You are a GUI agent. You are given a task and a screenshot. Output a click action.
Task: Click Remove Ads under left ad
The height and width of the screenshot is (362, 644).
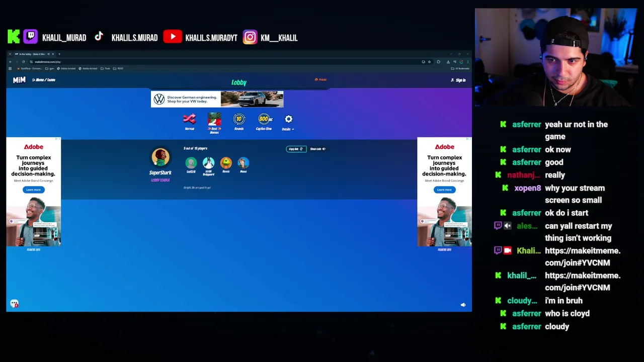tap(33, 250)
